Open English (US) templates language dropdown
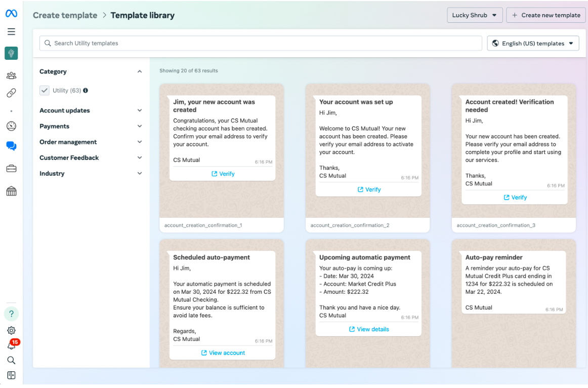Screen dimensions: 588x388 click(533, 44)
